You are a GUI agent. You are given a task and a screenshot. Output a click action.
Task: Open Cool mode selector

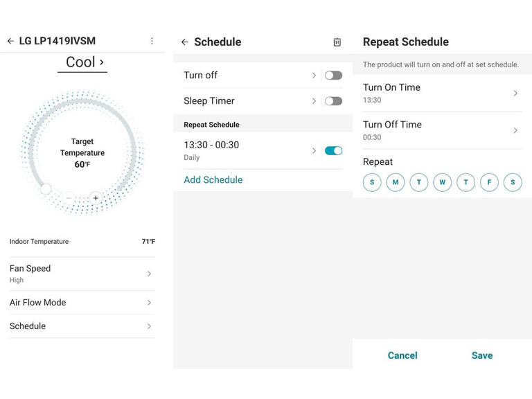coord(82,62)
